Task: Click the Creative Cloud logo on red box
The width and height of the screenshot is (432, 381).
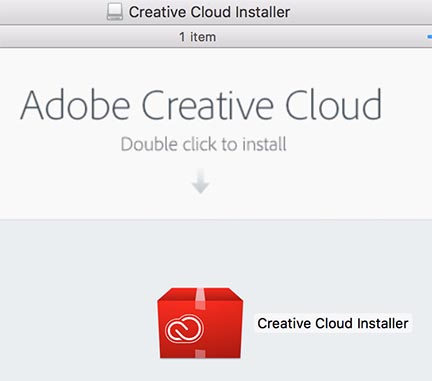Action: point(184,328)
